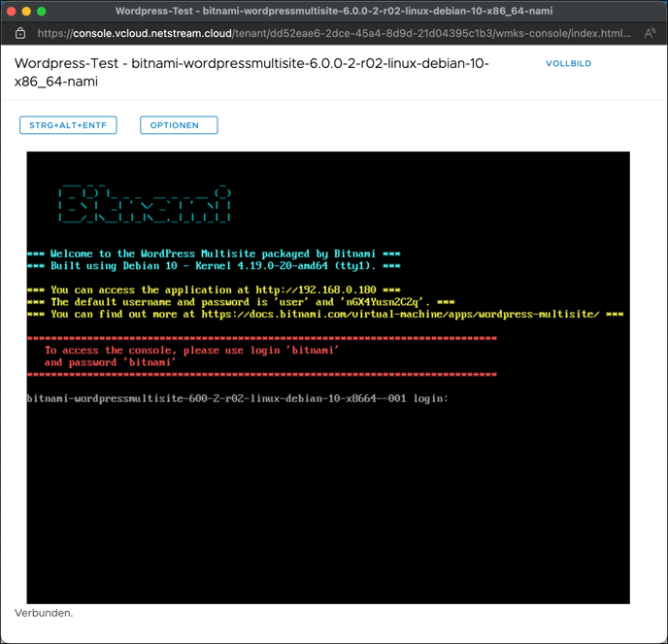Viewport: 668px width, 644px height.
Task: Send STRG+ALT+ENTF to the VM
Action: 68,125
